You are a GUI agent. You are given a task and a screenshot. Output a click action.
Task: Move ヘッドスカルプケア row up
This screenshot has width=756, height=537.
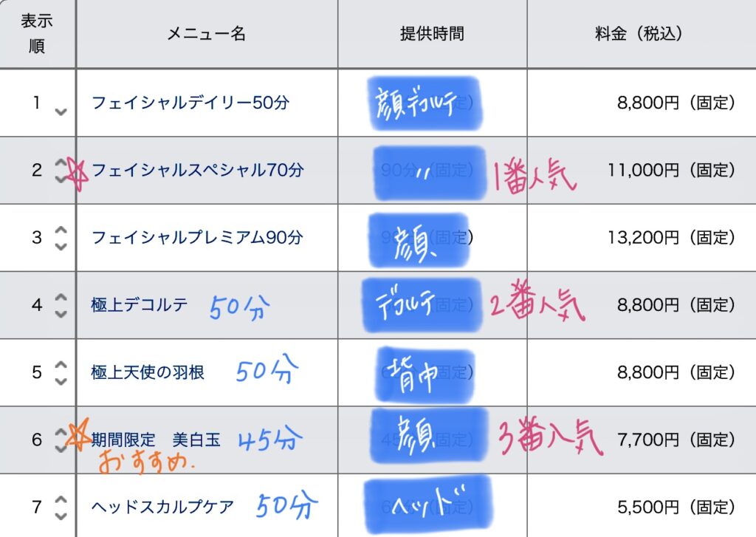[61, 499]
